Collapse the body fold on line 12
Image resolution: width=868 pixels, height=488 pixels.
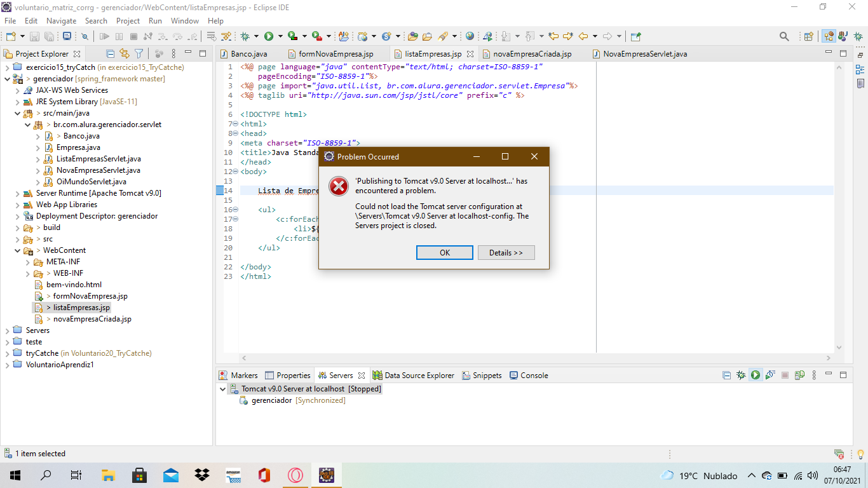click(236, 172)
